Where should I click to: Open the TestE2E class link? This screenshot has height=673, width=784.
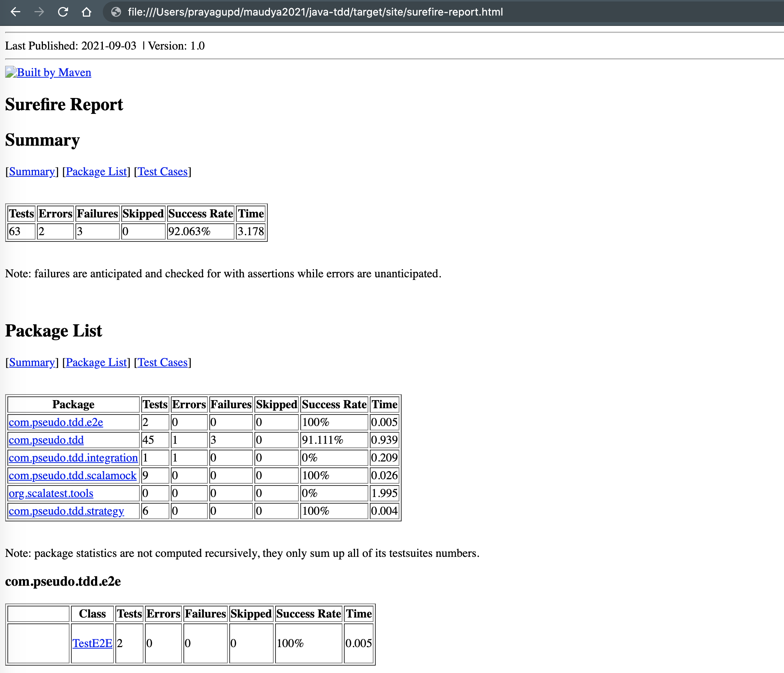[x=92, y=643]
